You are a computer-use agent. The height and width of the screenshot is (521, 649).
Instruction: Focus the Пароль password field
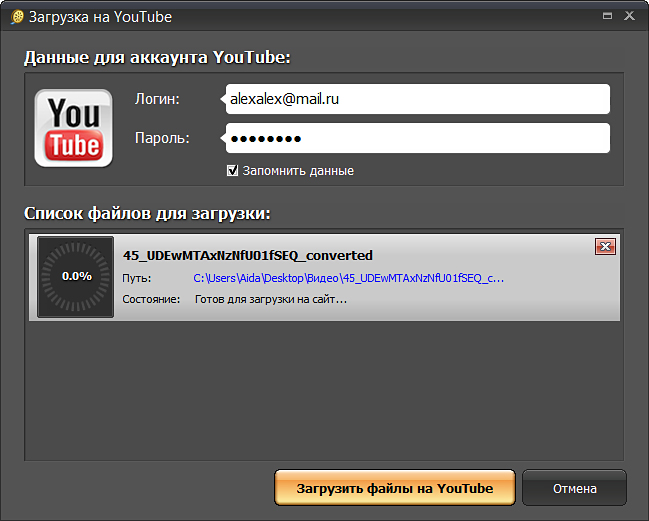click(415, 138)
